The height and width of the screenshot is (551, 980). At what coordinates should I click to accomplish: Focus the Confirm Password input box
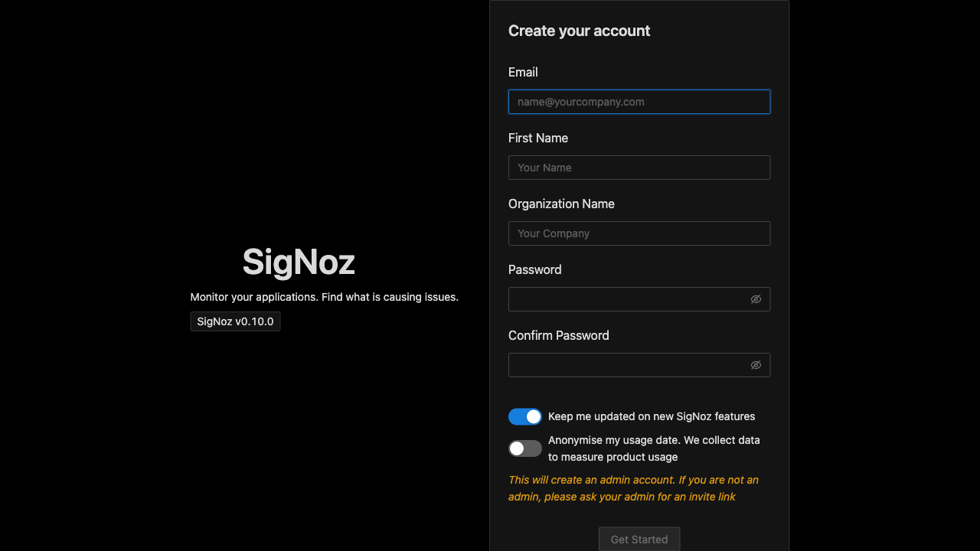(x=628, y=365)
